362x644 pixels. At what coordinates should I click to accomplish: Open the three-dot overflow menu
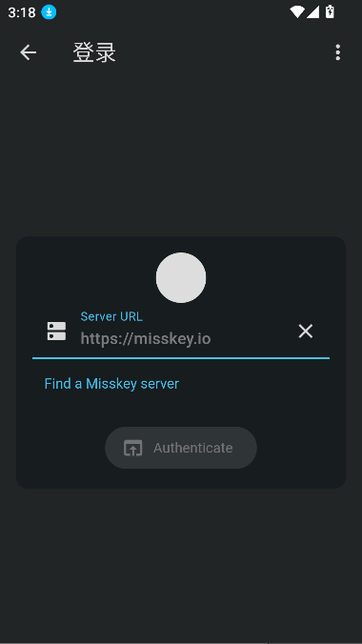pyautogui.click(x=337, y=52)
